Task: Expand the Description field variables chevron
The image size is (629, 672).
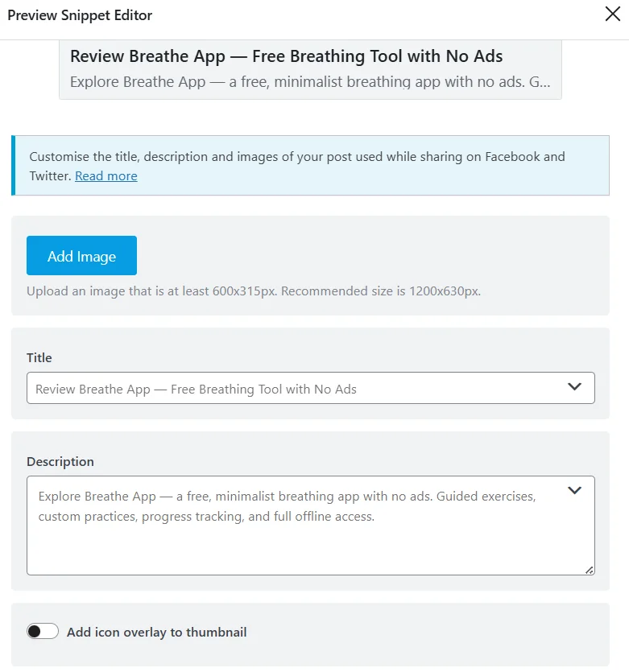Action: (574, 490)
